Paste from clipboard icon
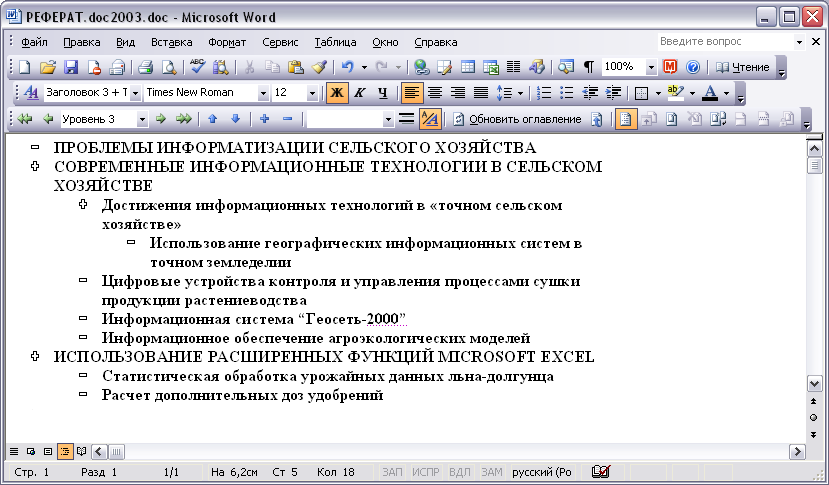The image size is (829, 485). 296,67
